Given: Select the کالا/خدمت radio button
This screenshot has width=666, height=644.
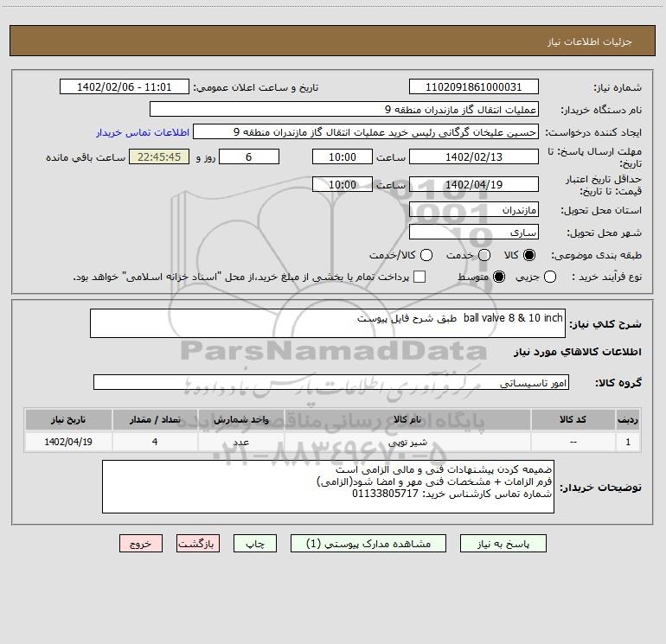Looking at the screenshot, I should [426, 255].
